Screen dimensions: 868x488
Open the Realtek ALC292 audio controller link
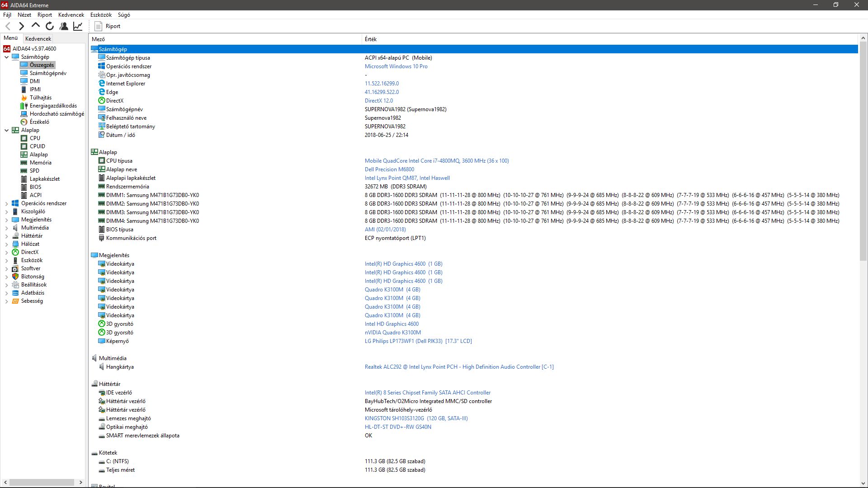click(459, 367)
